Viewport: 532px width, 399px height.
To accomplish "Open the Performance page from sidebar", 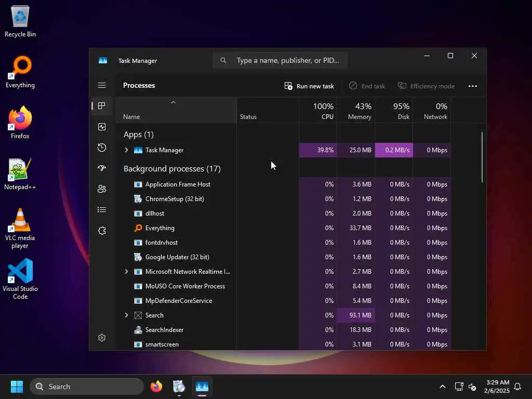I will click(x=102, y=127).
